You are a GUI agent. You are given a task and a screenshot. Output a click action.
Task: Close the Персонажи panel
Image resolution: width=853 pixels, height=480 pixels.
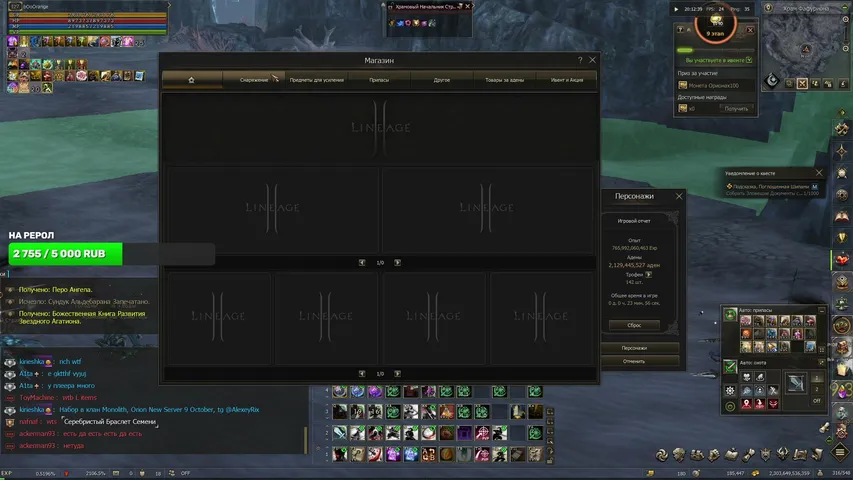679,196
